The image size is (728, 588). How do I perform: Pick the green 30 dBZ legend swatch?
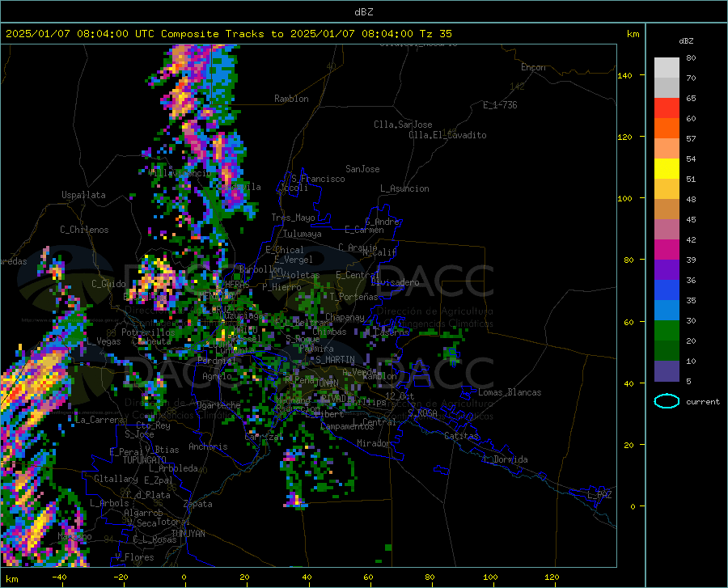click(667, 331)
